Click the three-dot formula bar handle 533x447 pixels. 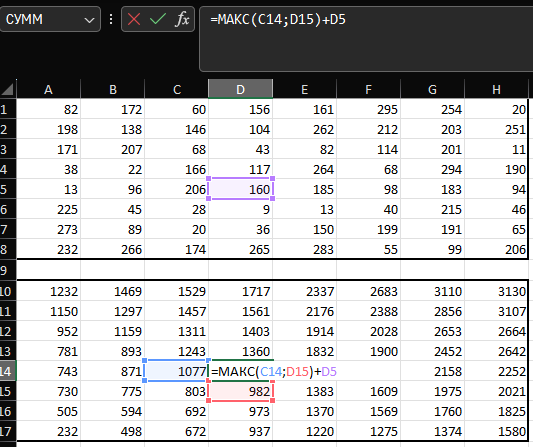(111, 19)
